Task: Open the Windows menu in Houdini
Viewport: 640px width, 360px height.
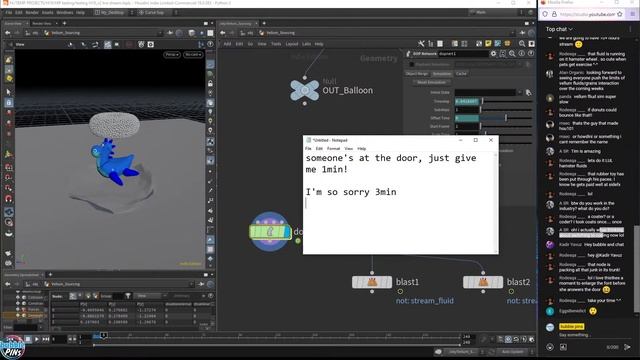Action: click(64, 13)
